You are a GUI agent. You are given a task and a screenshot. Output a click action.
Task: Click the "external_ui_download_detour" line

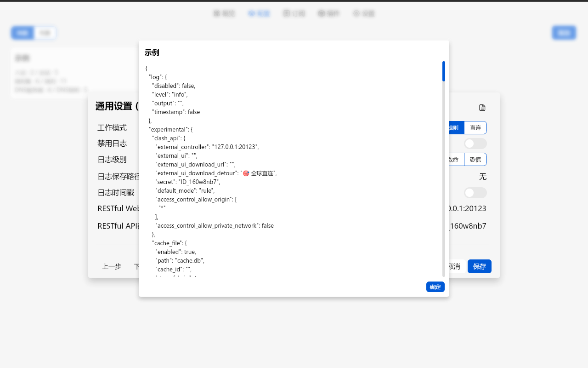tap(216, 173)
